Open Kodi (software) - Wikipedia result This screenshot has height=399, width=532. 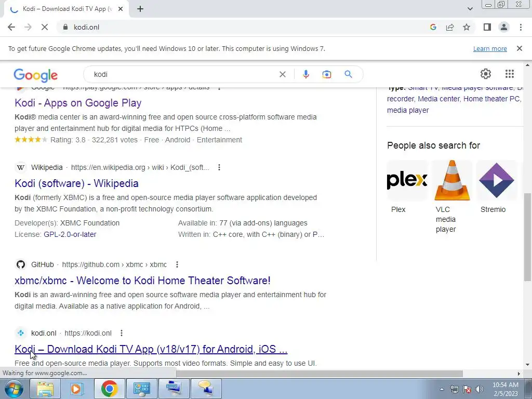76,183
